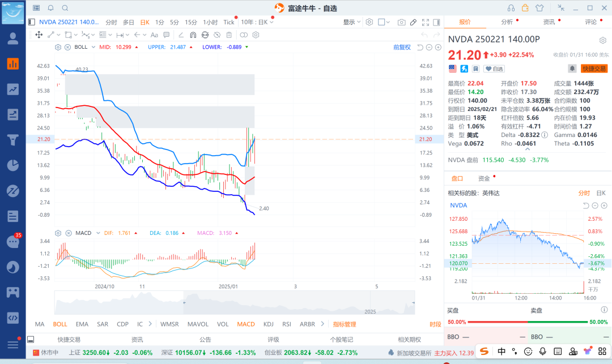Screen dimensions: 612x364
Task: Open 指标管理 indicator management
Action: 345,324
